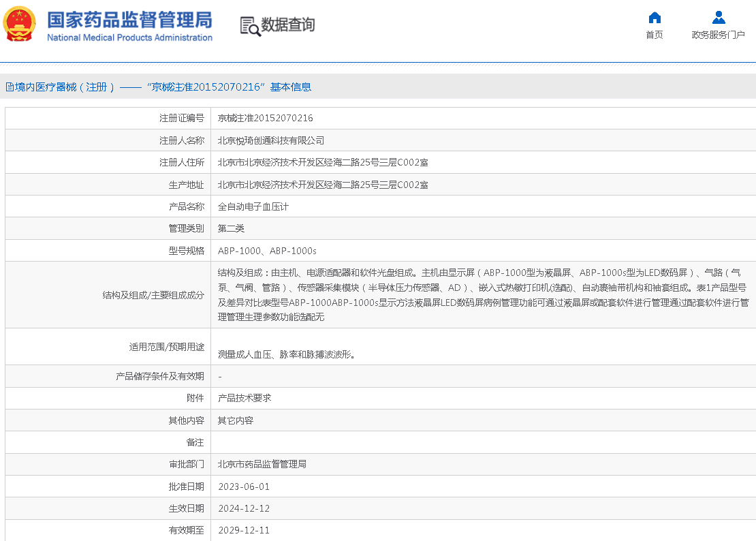The height and width of the screenshot is (541, 756).
Task: Click approval department 北京市药品监督管理局
Action: coord(262,464)
